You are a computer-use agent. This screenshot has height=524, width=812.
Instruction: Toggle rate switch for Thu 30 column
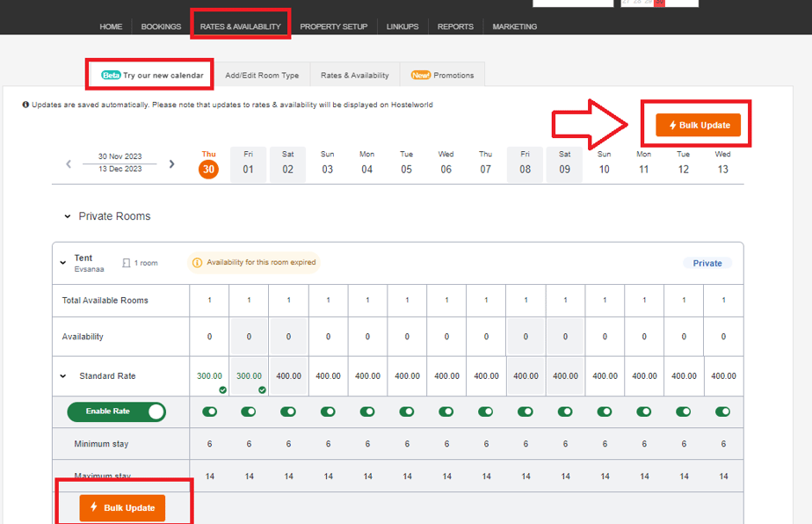[209, 411]
